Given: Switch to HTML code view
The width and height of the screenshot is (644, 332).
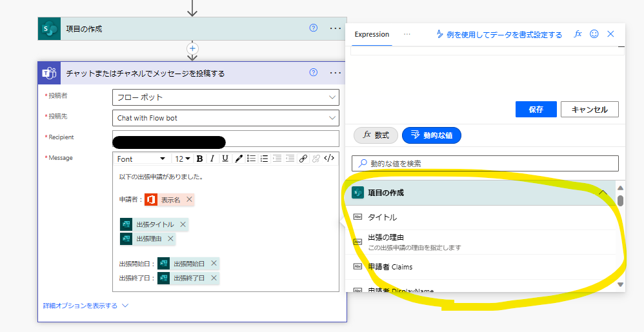Looking at the screenshot, I should point(329,159).
